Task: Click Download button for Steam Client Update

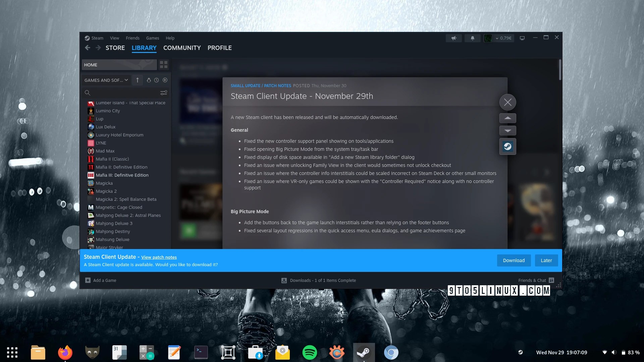Action: point(514,260)
